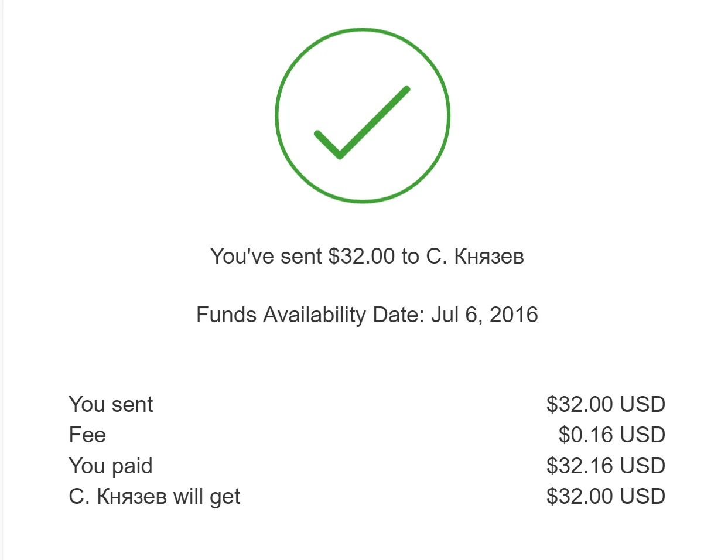
Task: Select the "Fee" row label
Action: click(x=87, y=435)
